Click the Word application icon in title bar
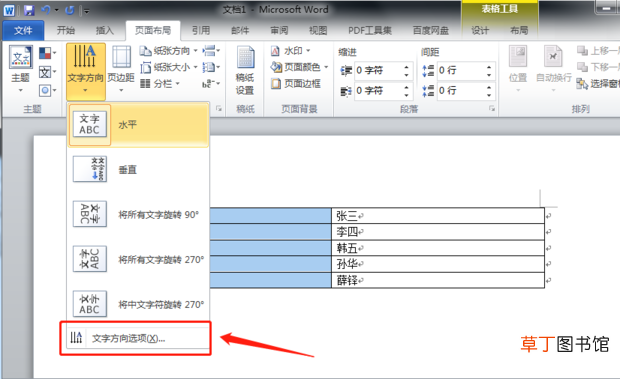Screen dimensions: 620x379 coord(9,11)
